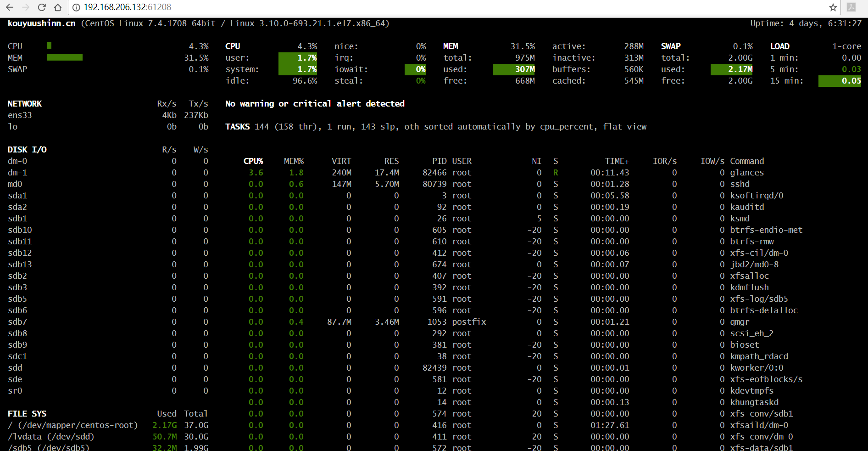Bookmark page with star icon
This screenshot has width=868, height=451.
pyautogui.click(x=833, y=7)
